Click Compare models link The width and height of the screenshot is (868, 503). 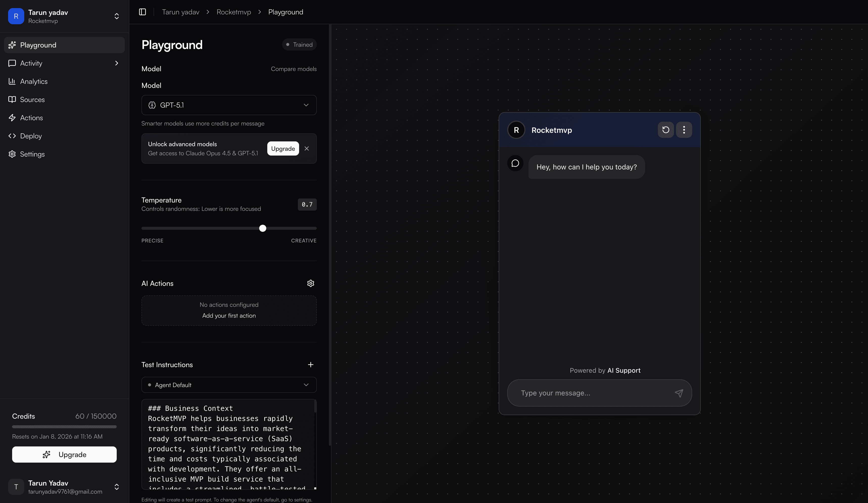click(x=294, y=68)
